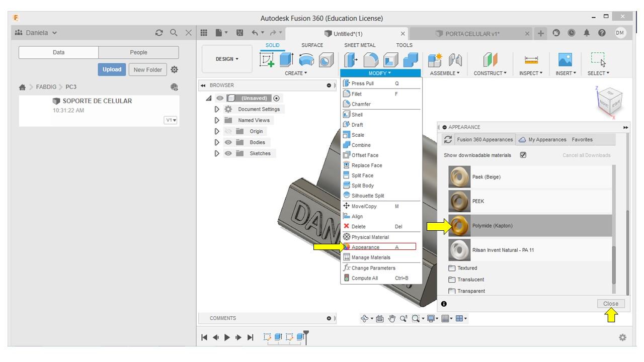644x362 pixels.
Task: Close the Appearance dialog
Action: coord(611,304)
